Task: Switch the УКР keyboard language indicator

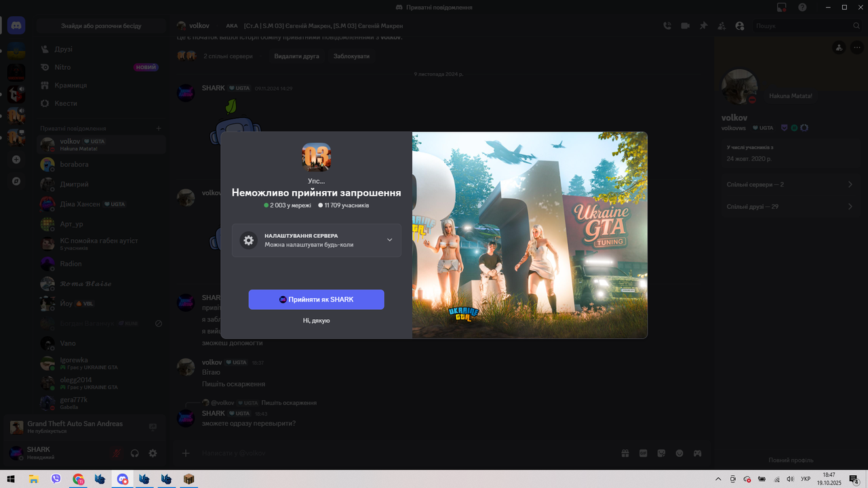Action: 806,479
